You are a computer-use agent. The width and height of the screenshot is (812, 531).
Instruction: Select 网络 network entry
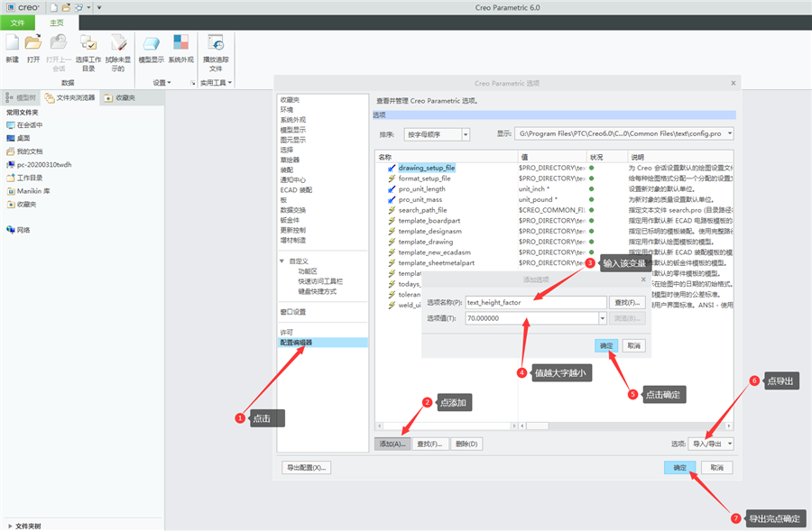(x=18, y=230)
